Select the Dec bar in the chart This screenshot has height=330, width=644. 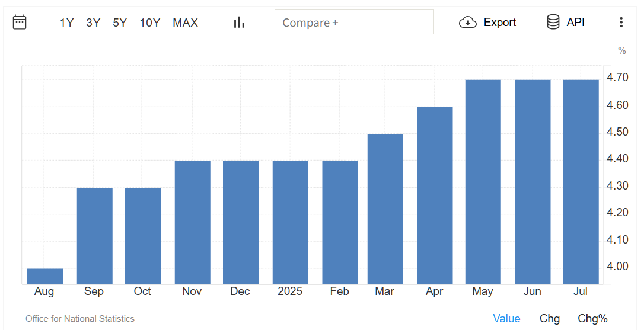(241, 222)
